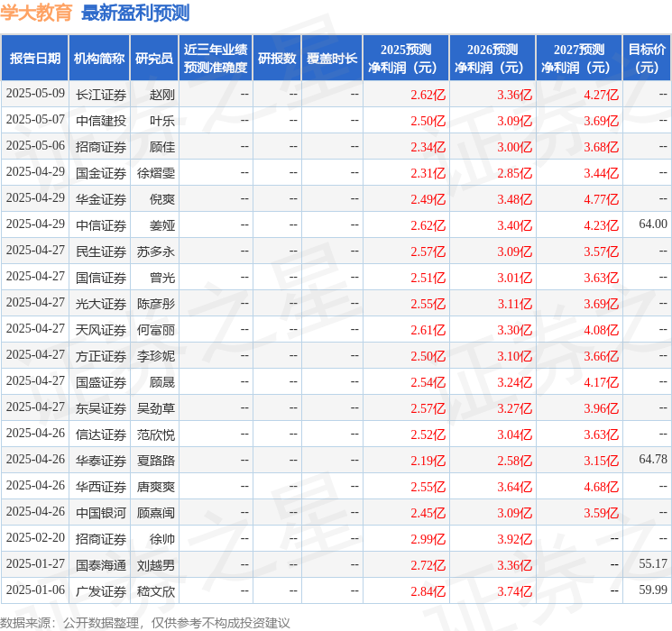Open the 国泰海通 institution entry
The width and height of the screenshot is (672, 631).
tap(100, 565)
